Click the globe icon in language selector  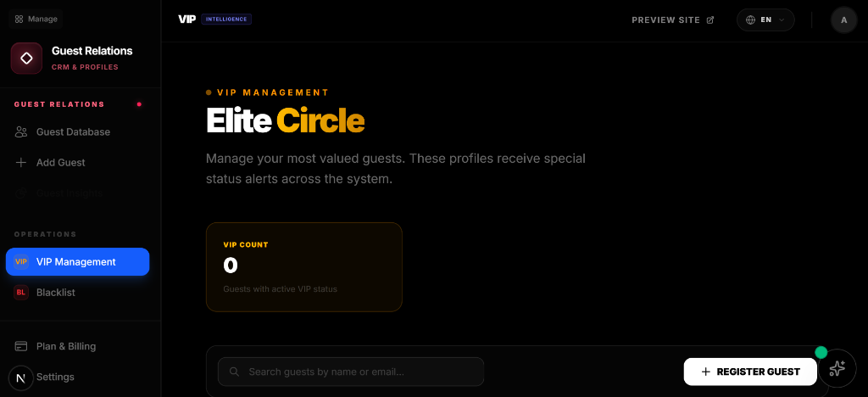point(750,20)
